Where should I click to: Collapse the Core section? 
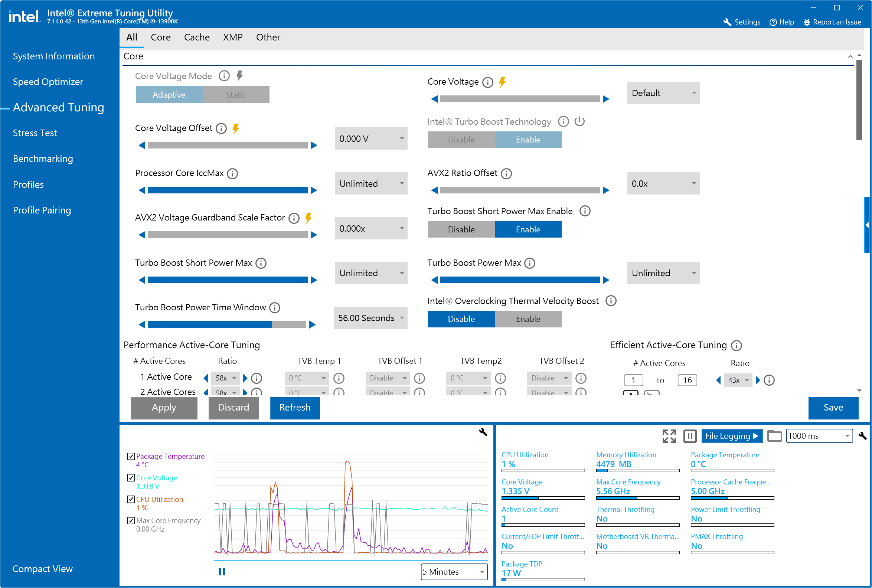[850, 57]
